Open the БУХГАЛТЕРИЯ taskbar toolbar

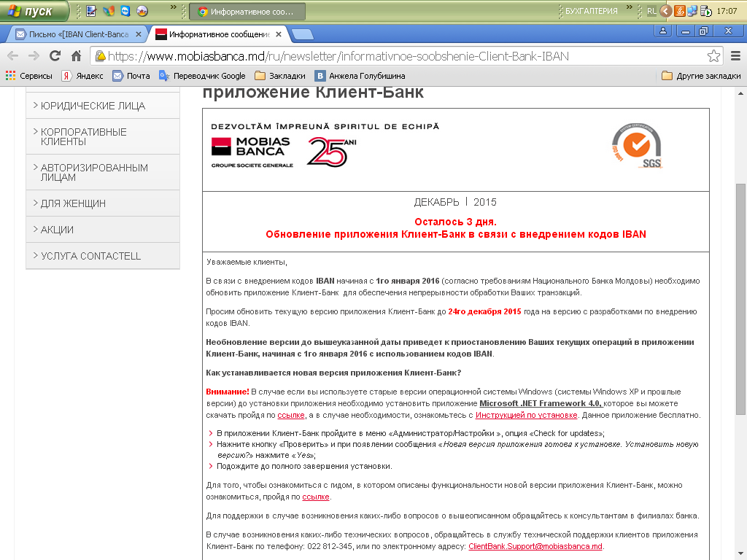point(591,11)
